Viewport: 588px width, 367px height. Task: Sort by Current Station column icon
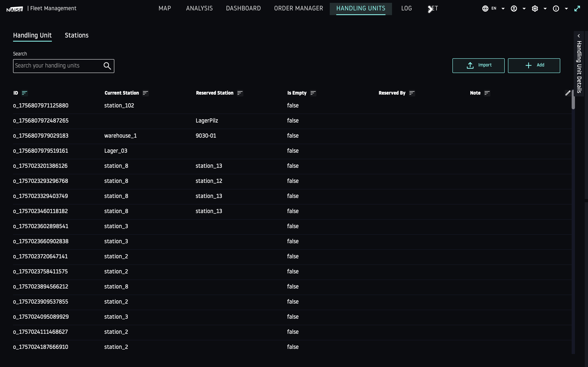[145, 93]
